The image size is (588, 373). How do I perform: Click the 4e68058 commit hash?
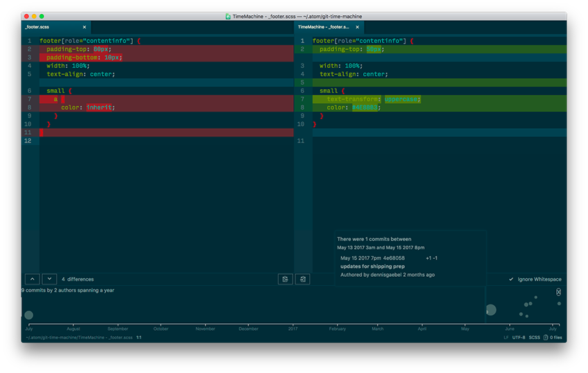(394, 258)
